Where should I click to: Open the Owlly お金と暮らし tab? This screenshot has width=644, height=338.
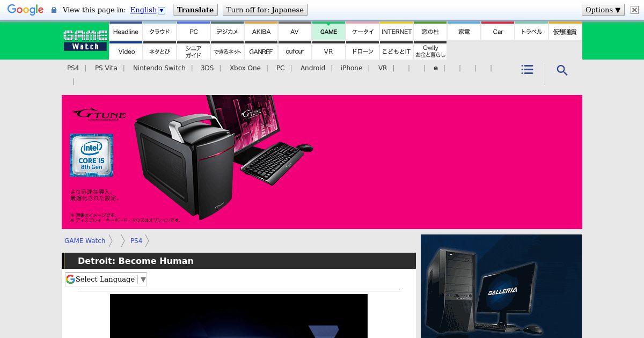pos(430,51)
